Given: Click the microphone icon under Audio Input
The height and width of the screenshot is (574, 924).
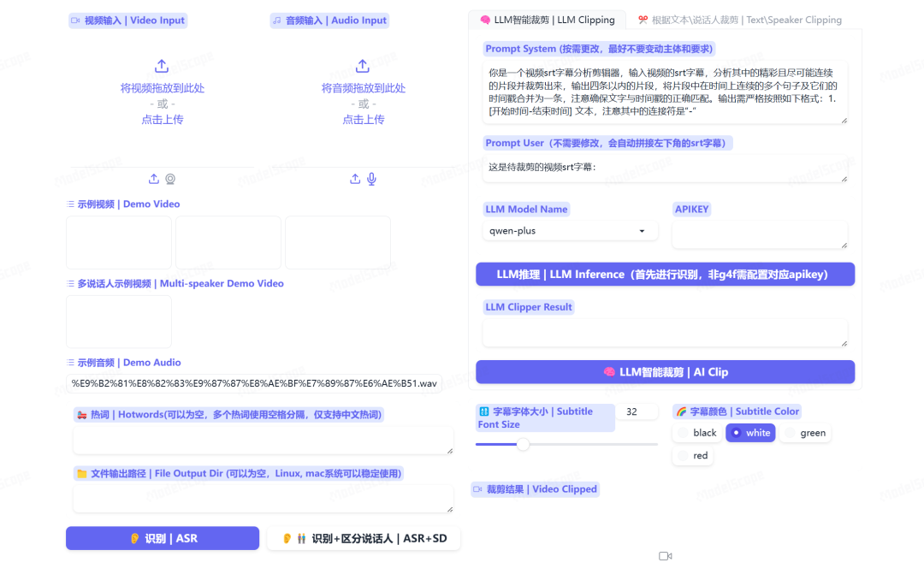Looking at the screenshot, I should pyautogui.click(x=371, y=179).
